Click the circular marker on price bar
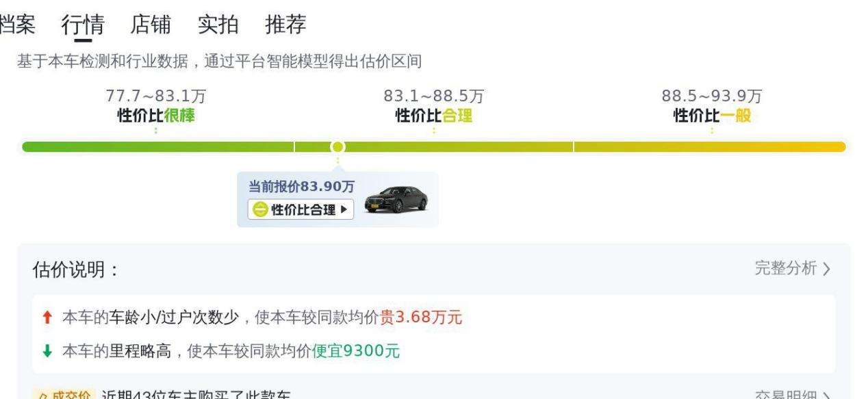868x399 pixels. coord(337,146)
